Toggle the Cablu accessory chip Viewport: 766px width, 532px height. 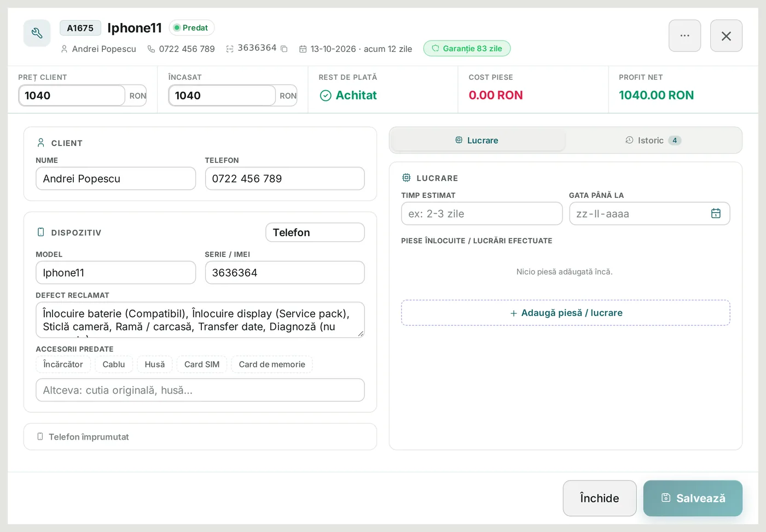point(114,364)
